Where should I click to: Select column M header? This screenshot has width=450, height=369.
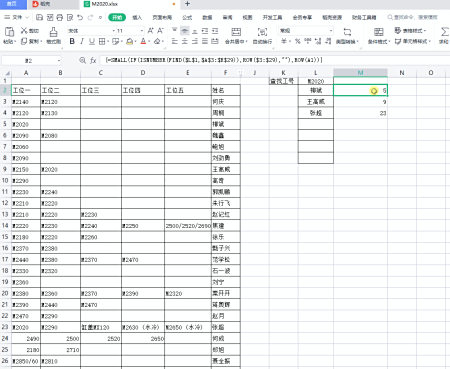pyautogui.click(x=360, y=73)
